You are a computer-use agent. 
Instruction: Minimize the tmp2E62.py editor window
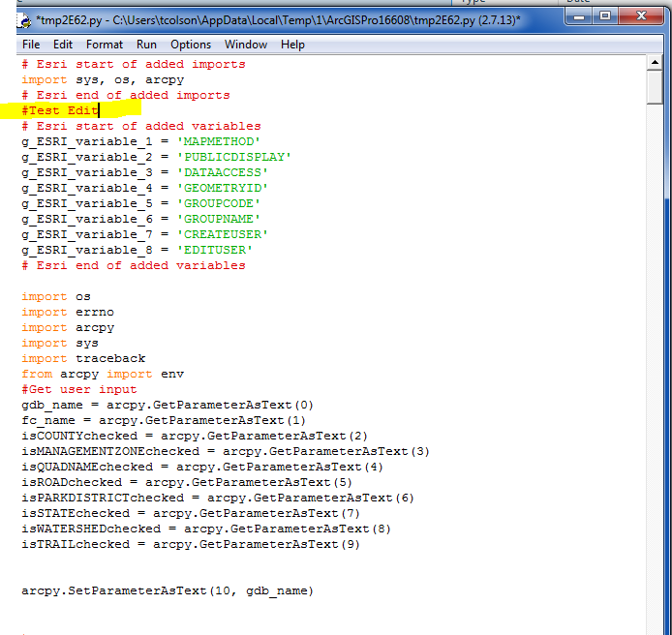[579, 17]
